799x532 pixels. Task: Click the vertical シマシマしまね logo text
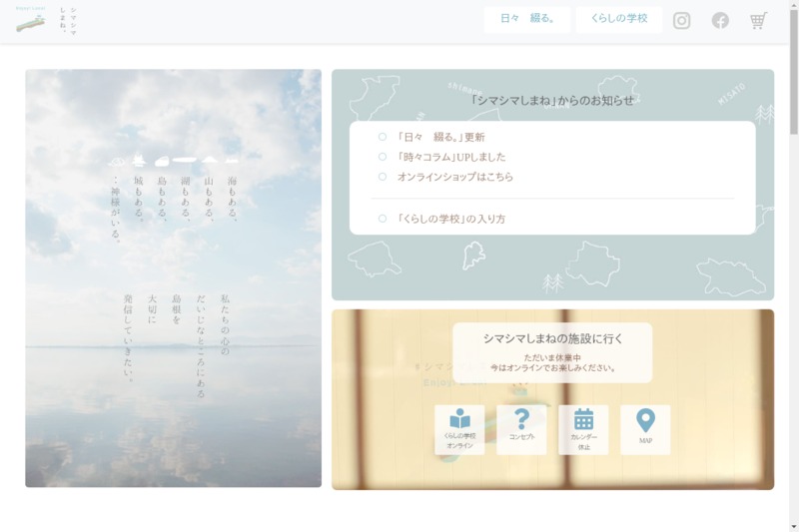[68, 21]
